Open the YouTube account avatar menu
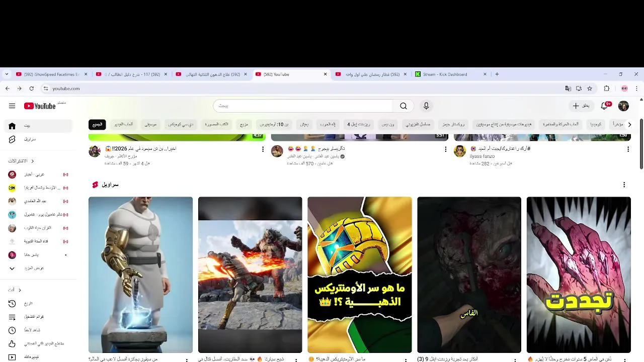The image size is (644, 362). [623, 106]
